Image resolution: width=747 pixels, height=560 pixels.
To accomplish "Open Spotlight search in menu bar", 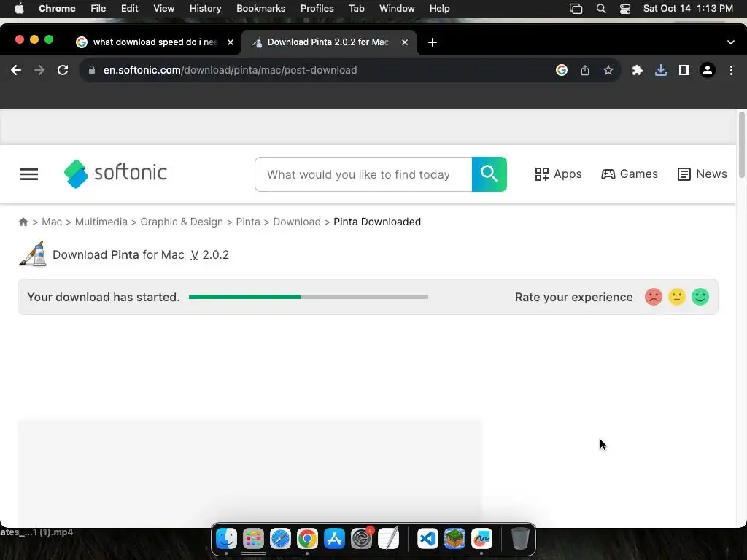I will tap(601, 9).
